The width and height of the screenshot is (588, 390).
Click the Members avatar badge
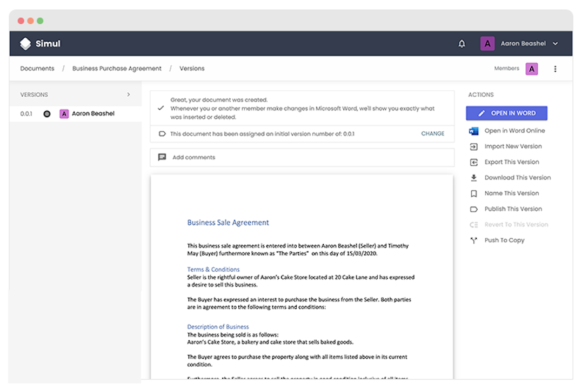pos(531,69)
